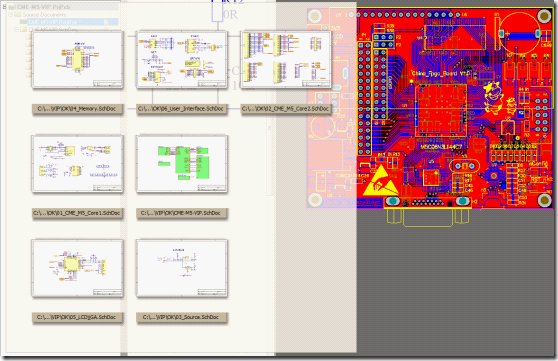Click the M5C06N3L144C7 chip on PCB
Image resolution: width=558 pixels, height=361 pixels.
point(441,109)
